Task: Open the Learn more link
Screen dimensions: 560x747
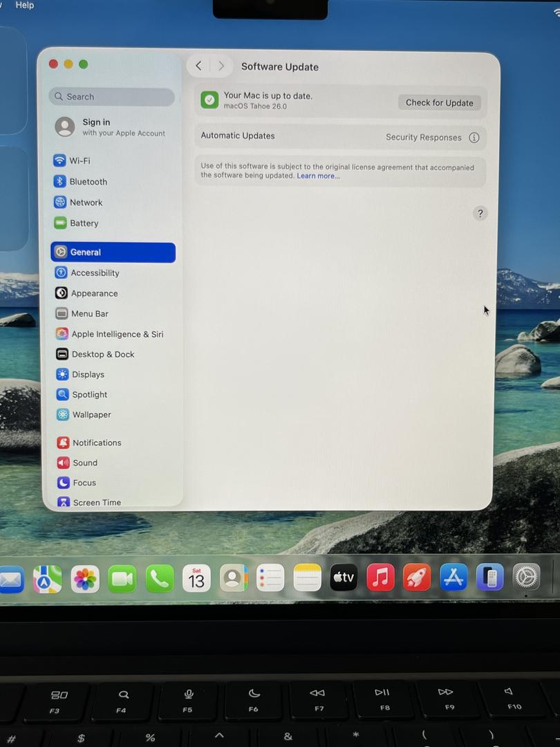Action: (x=318, y=176)
